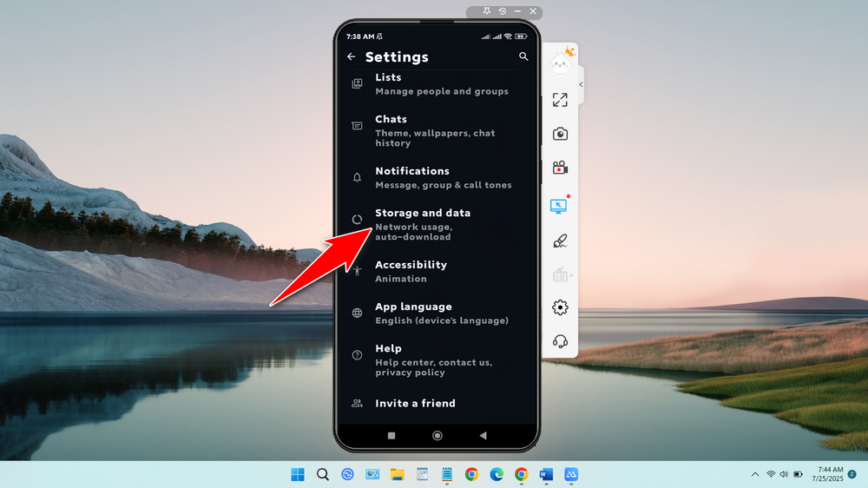This screenshot has height=488, width=868.
Task: Open the keyboard mapping icon
Action: click(x=560, y=274)
